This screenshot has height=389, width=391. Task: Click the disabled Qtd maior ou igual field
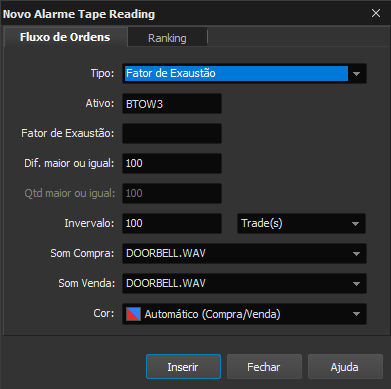click(172, 193)
